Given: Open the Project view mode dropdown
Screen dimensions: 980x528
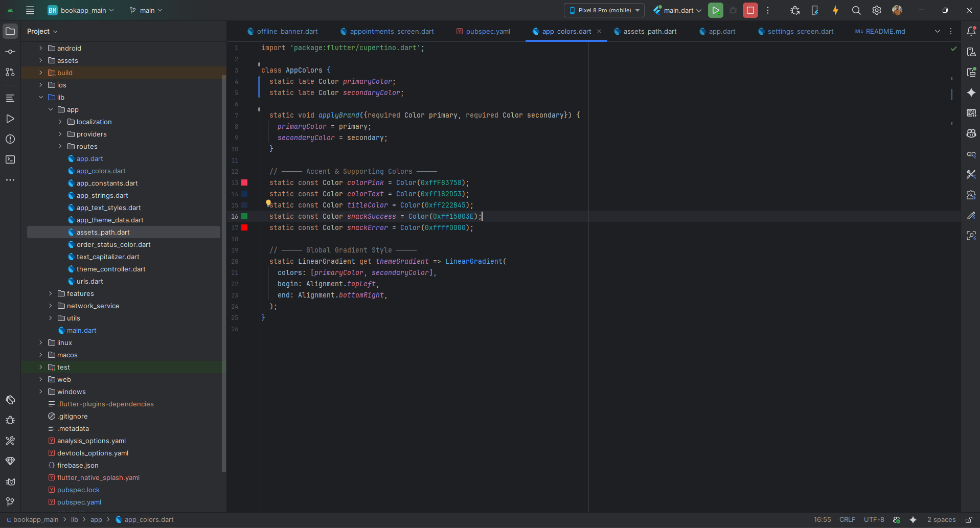Looking at the screenshot, I should (x=42, y=31).
